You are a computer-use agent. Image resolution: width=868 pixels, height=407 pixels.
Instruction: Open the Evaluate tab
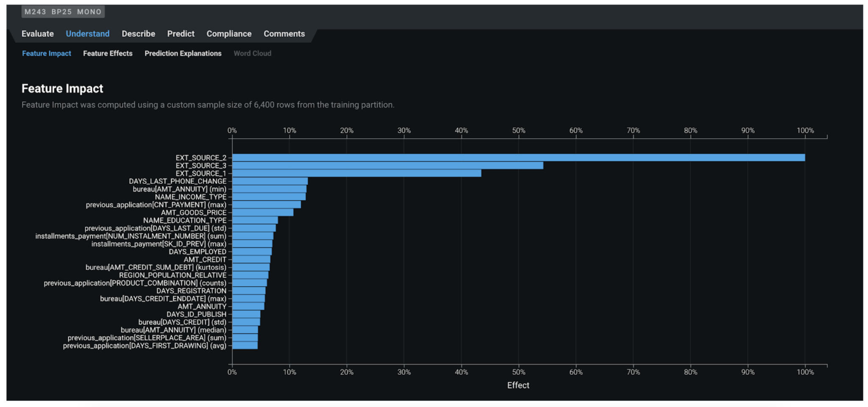coord(37,34)
